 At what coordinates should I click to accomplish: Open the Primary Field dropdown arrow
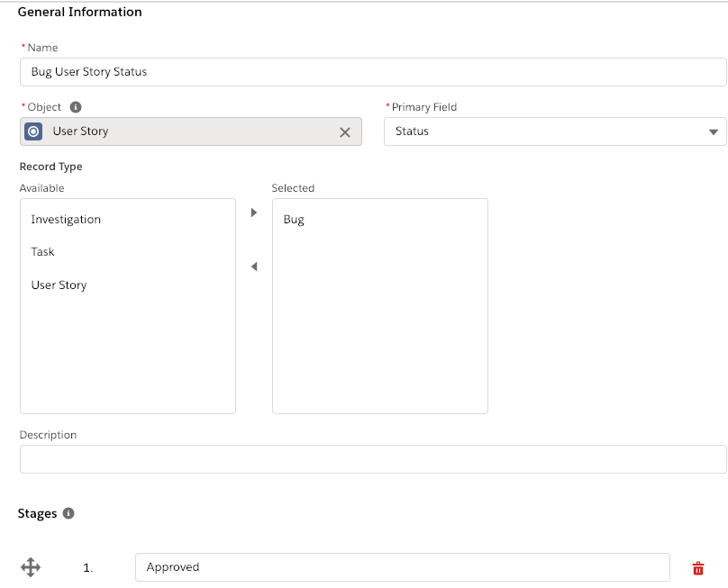click(714, 132)
